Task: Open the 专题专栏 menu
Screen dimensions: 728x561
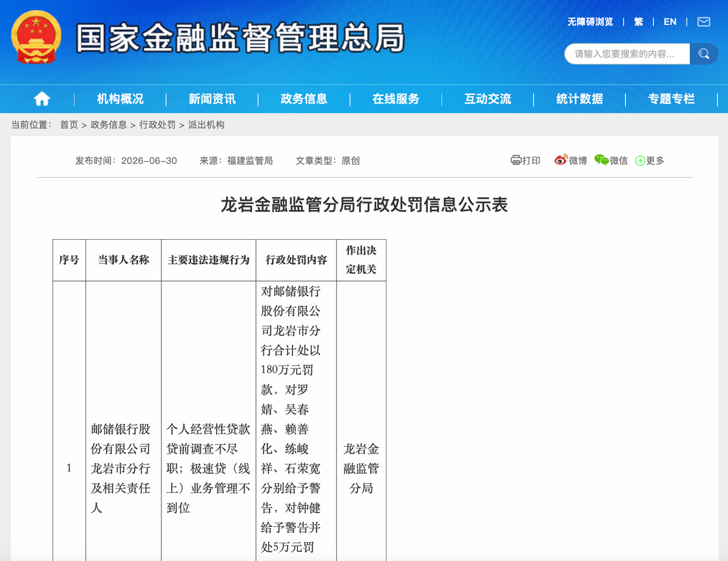Action: (x=671, y=99)
